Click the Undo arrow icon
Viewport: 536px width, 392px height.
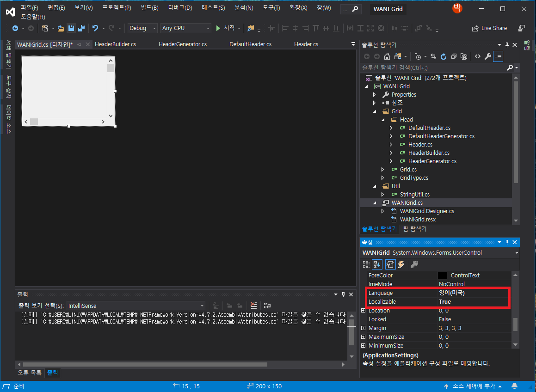click(95, 28)
